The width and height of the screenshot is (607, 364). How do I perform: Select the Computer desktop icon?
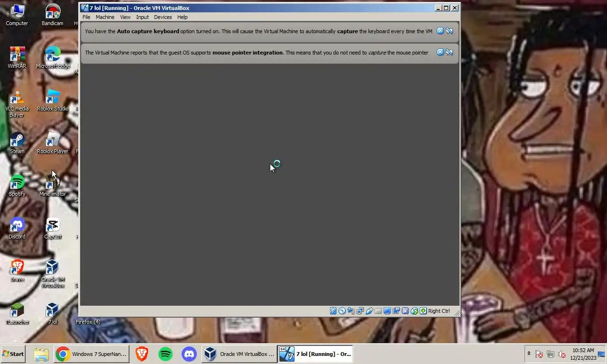(x=17, y=15)
